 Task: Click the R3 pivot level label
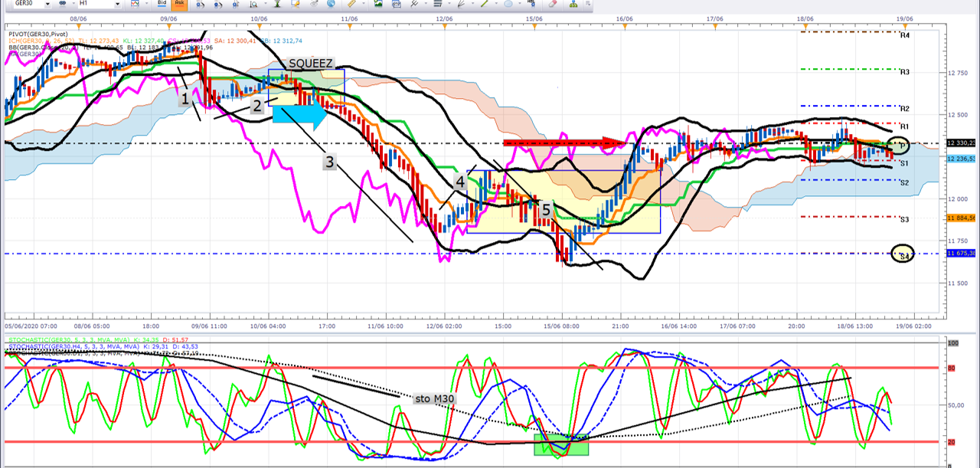pos(904,72)
